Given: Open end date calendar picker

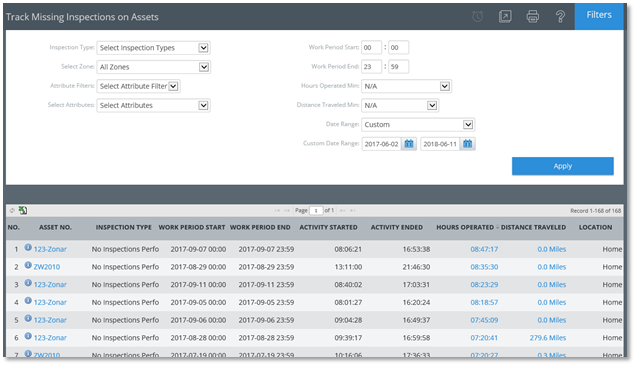Looking at the screenshot, I should click(x=467, y=144).
